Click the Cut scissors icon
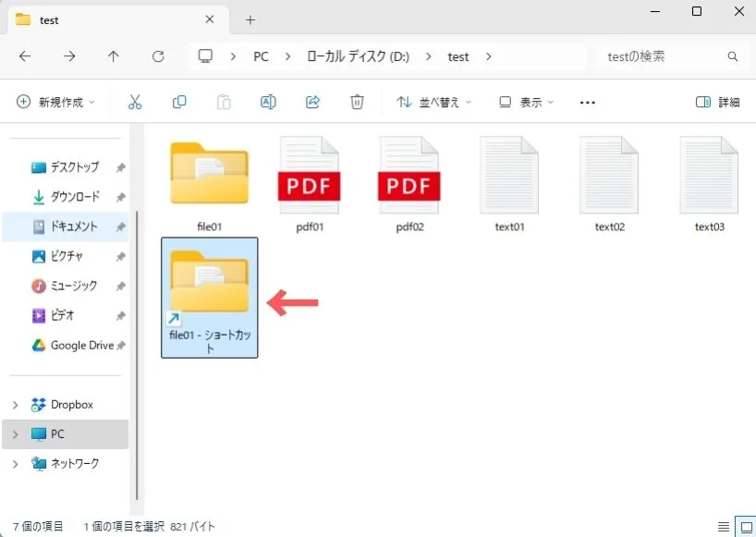 (x=135, y=103)
